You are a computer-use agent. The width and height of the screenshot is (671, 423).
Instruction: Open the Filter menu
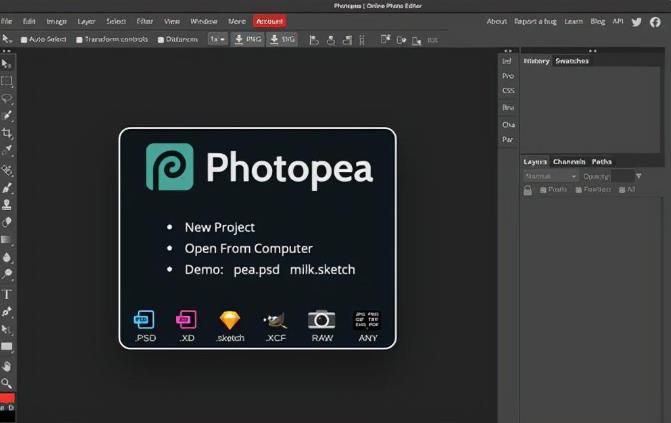point(145,21)
